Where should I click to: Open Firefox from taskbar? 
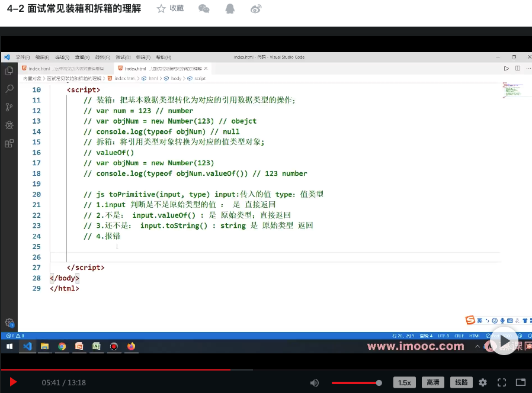(x=132, y=346)
